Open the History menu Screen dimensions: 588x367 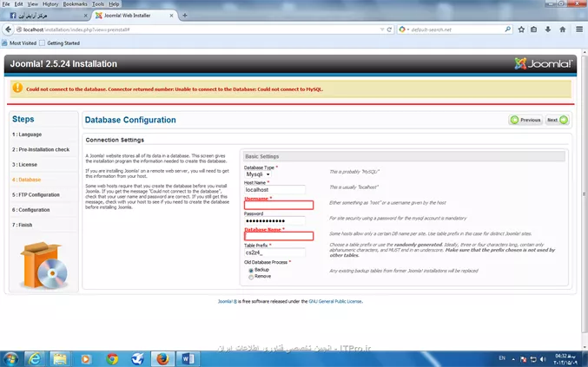(50, 4)
